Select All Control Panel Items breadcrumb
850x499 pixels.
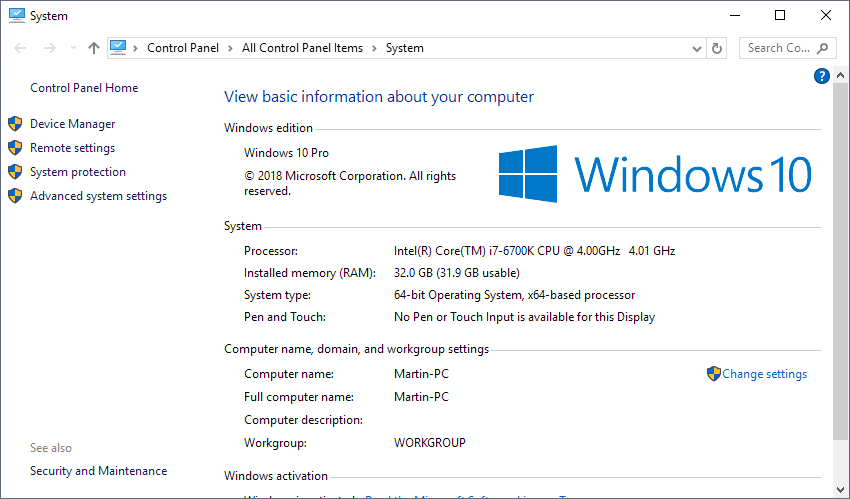302,48
